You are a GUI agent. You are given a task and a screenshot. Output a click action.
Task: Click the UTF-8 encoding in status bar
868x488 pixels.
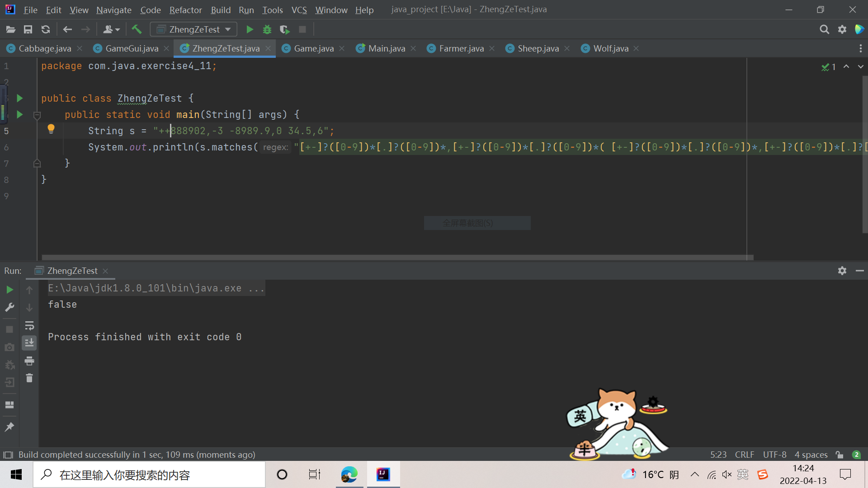(x=774, y=455)
